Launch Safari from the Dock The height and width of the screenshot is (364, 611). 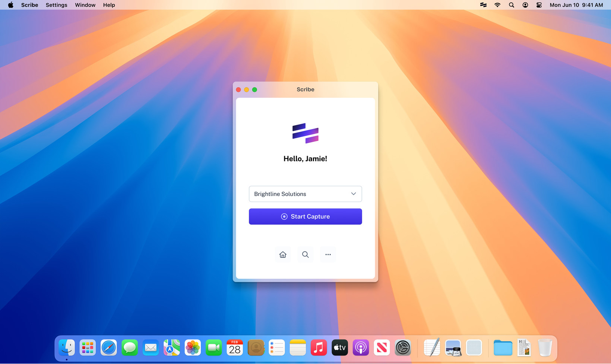109,348
